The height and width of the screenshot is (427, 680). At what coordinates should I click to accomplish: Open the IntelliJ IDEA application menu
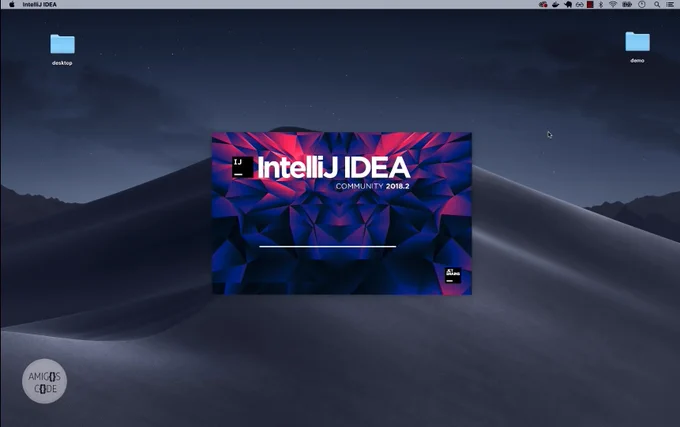39,4
